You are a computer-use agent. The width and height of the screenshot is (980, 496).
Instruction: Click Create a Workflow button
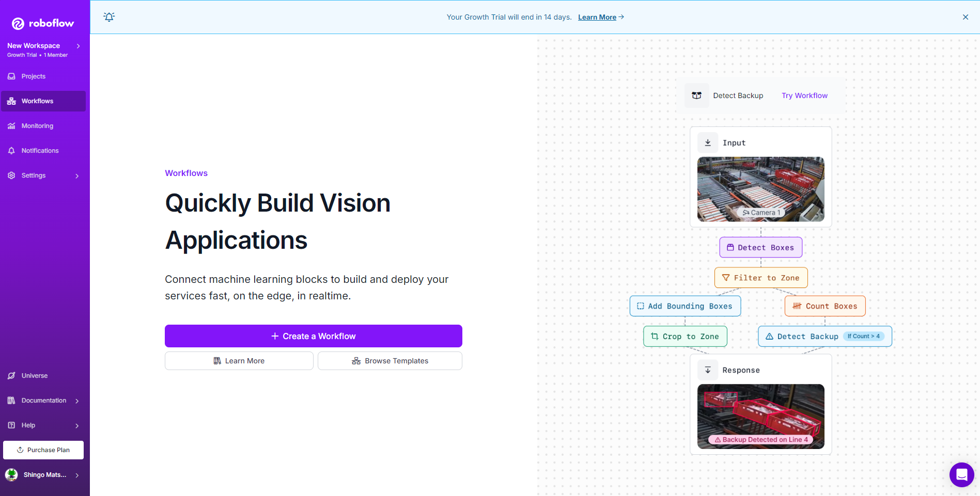click(314, 336)
